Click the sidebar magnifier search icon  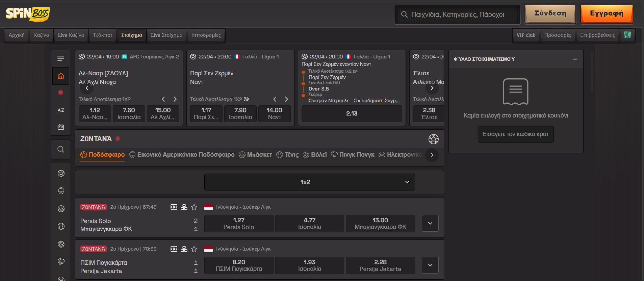pyautogui.click(x=61, y=149)
